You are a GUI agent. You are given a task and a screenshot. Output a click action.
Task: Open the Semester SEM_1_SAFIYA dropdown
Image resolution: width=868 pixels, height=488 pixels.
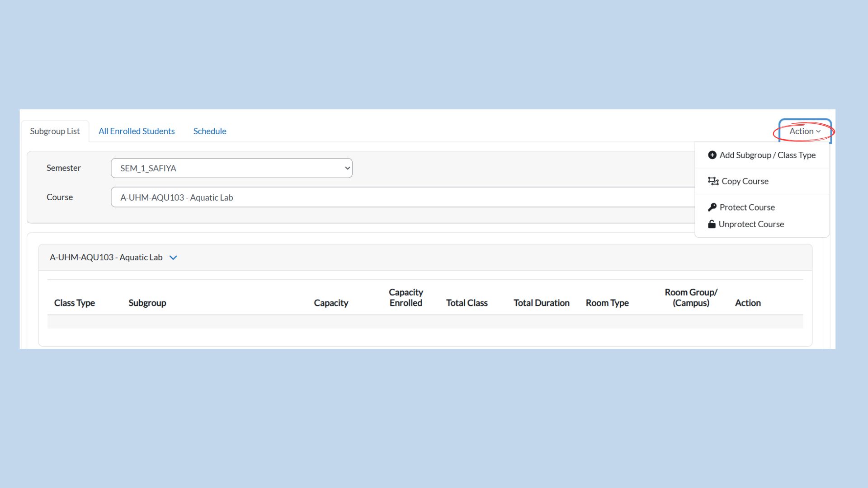[231, 168]
